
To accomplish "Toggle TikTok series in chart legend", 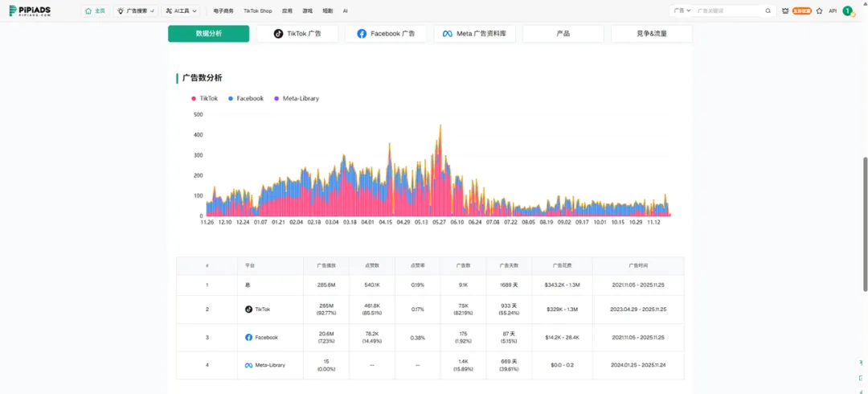I will tap(204, 98).
